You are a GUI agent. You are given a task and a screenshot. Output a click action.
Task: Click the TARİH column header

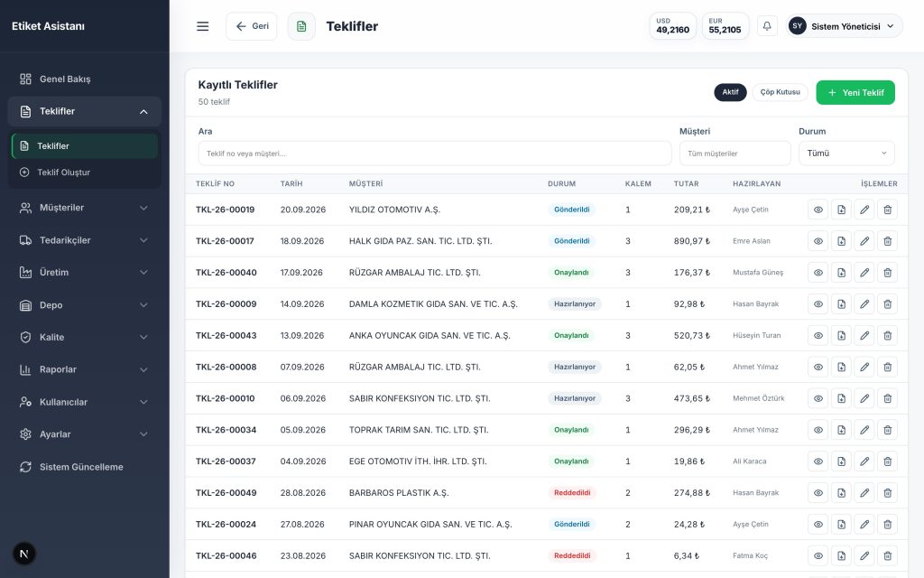(291, 184)
